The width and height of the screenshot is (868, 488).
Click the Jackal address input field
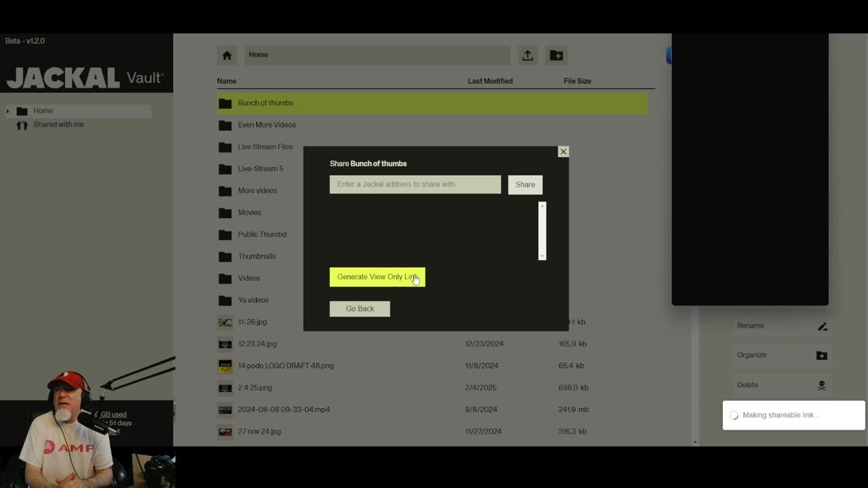coord(415,184)
